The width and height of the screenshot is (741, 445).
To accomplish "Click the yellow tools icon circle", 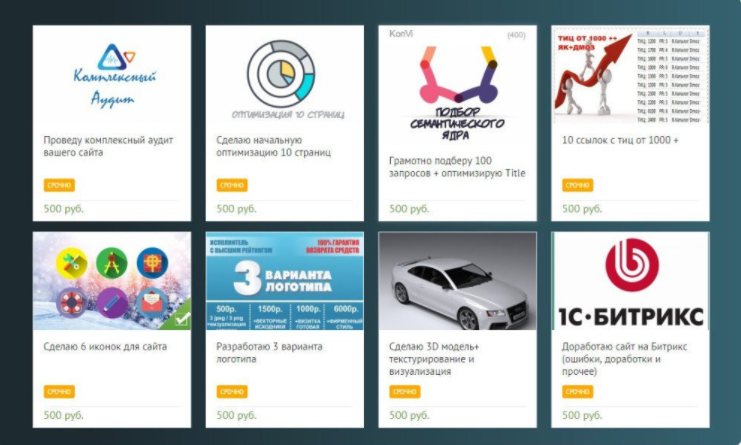I will 71,263.
